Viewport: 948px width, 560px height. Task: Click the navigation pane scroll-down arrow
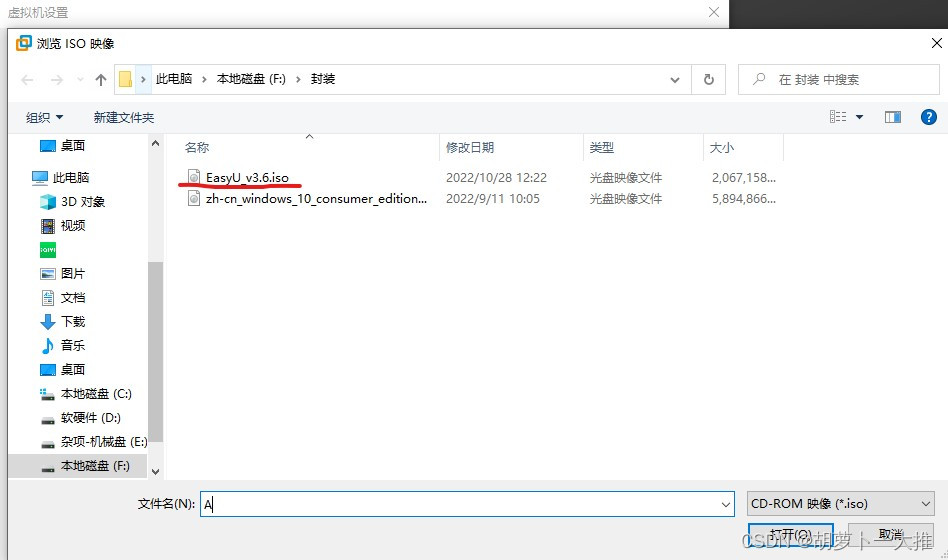[155, 472]
